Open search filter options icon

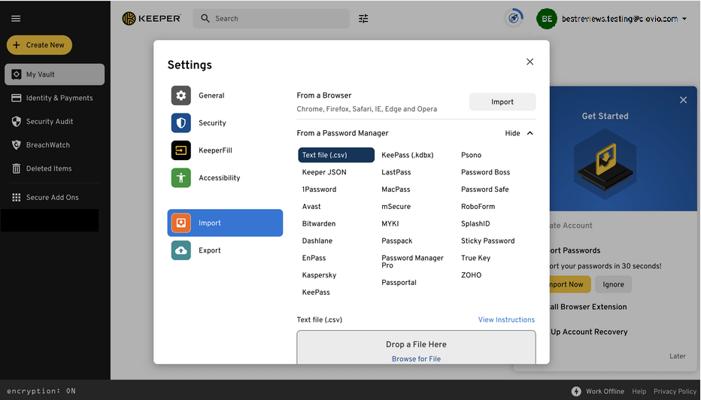[363, 18]
